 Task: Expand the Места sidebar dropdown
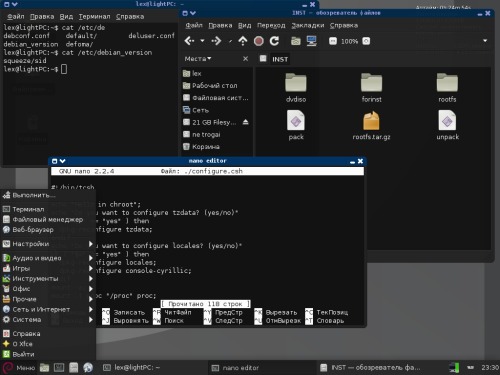[x=198, y=59]
